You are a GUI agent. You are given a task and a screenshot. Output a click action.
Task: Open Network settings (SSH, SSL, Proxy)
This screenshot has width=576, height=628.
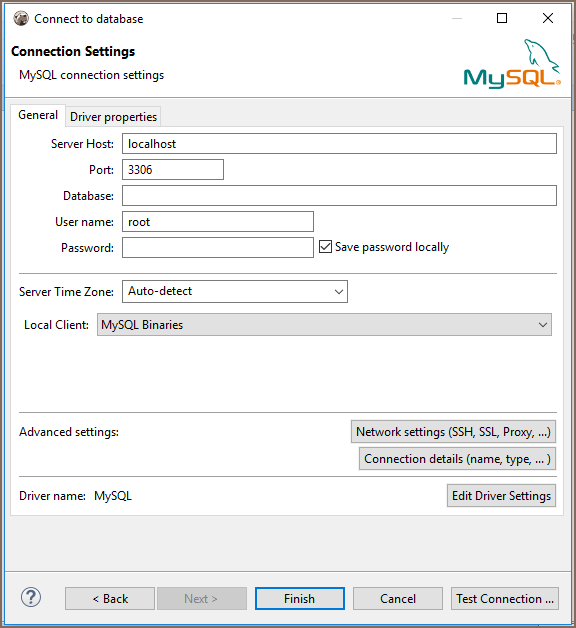pos(453,432)
